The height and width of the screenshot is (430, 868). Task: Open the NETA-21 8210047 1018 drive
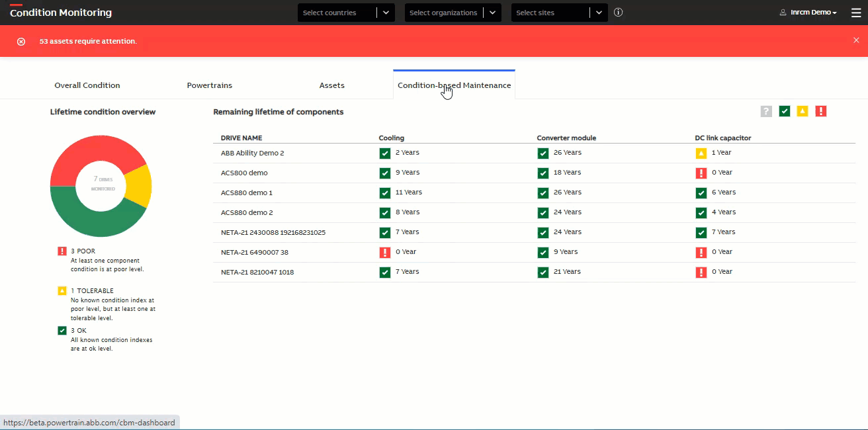(x=257, y=272)
